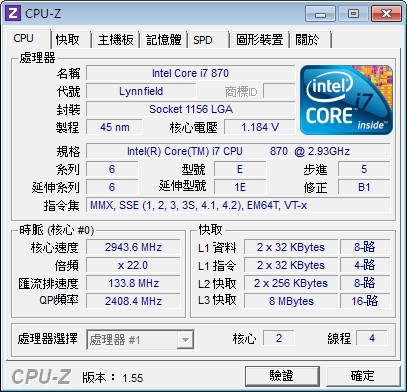Image resolution: width=407 pixels, height=392 pixels.
Task: Click the L3 value 8 MBytes
Action: tap(291, 301)
